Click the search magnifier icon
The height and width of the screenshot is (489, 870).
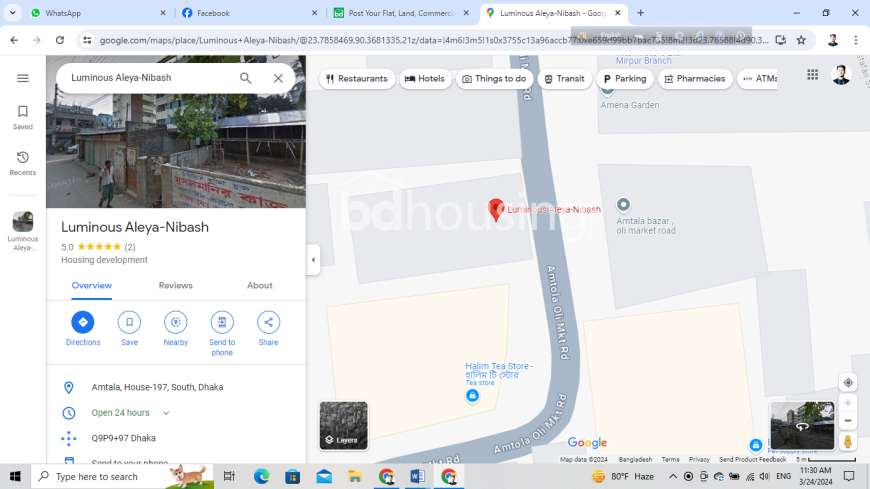pos(245,78)
